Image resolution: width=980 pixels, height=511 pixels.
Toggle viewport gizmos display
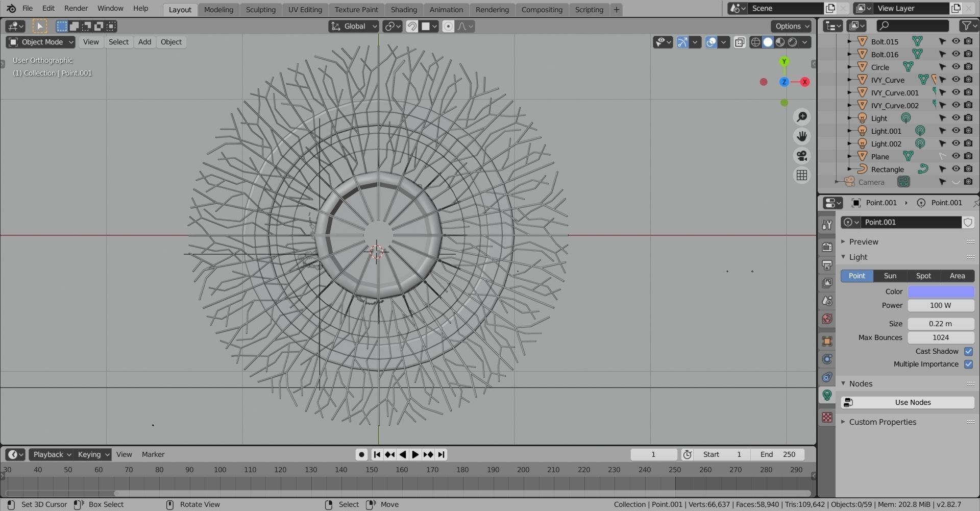point(682,42)
